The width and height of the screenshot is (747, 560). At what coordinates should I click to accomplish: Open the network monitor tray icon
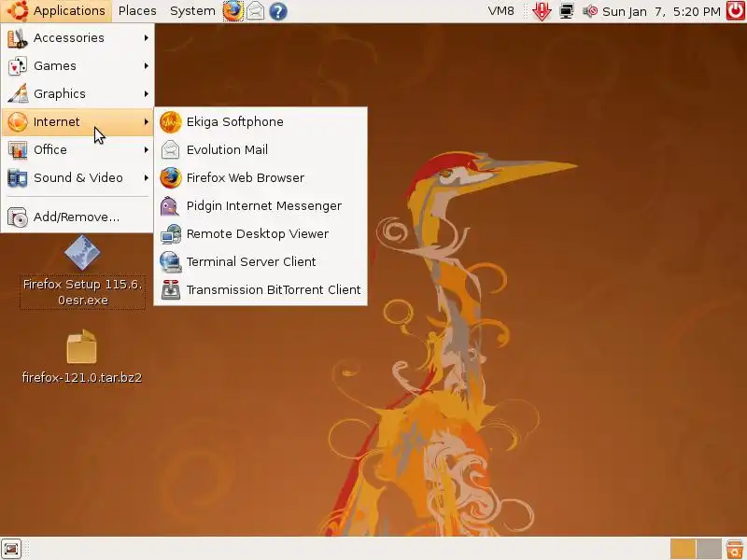[x=567, y=11]
